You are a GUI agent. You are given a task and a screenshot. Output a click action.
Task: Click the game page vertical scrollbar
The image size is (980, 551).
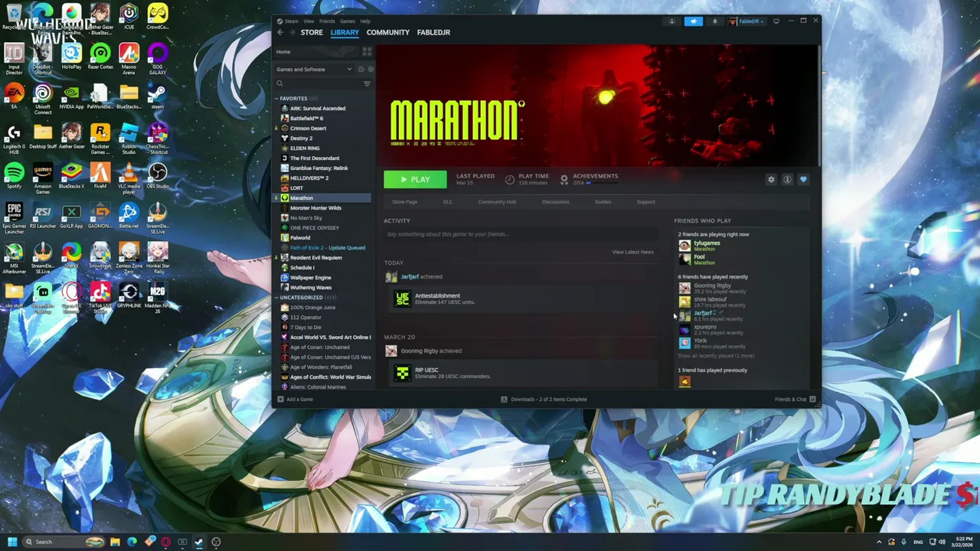(818, 107)
